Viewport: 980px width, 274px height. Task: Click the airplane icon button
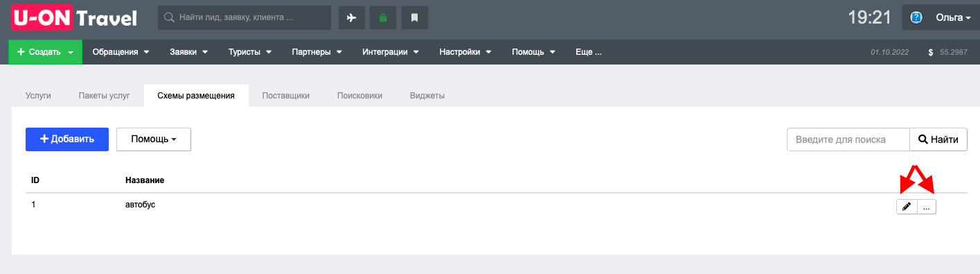pyautogui.click(x=351, y=18)
